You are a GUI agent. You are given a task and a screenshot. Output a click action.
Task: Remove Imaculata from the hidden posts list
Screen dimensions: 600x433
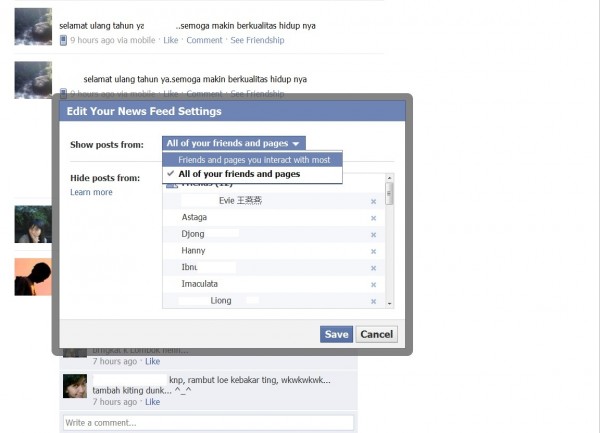coord(373,285)
